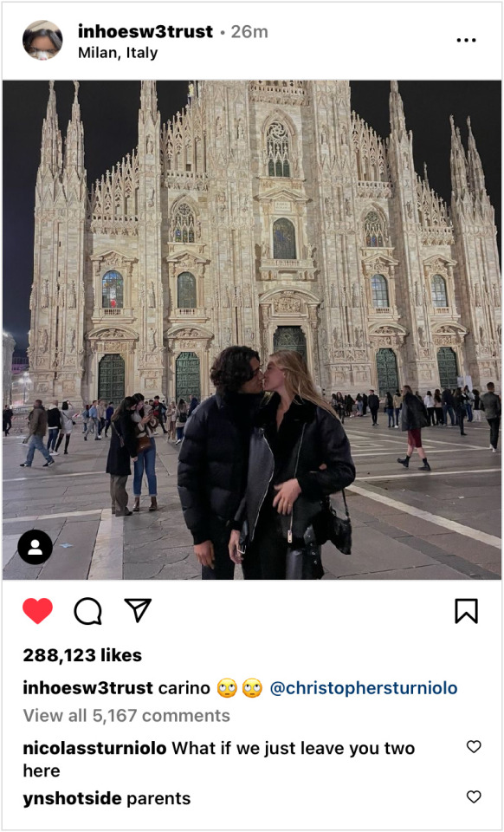Screen dimensions: 504x832
Task: Show tagged people icon on photo
Action: pos(35,547)
